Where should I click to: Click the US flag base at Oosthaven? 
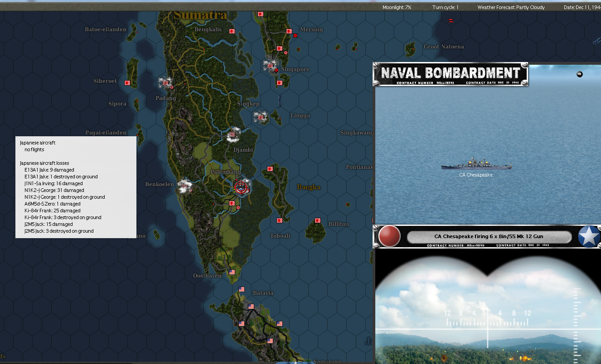[x=232, y=272]
